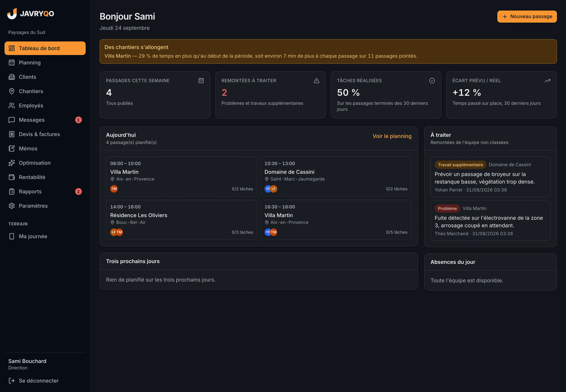The image size is (566, 392).
Task: Click the 0/5 tâches counter
Action: (x=397, y=232)
